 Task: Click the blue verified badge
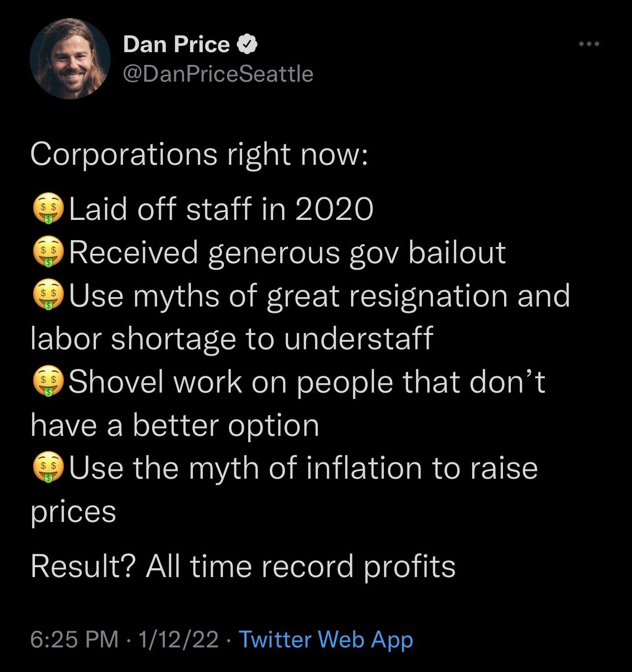coord(248,45)
